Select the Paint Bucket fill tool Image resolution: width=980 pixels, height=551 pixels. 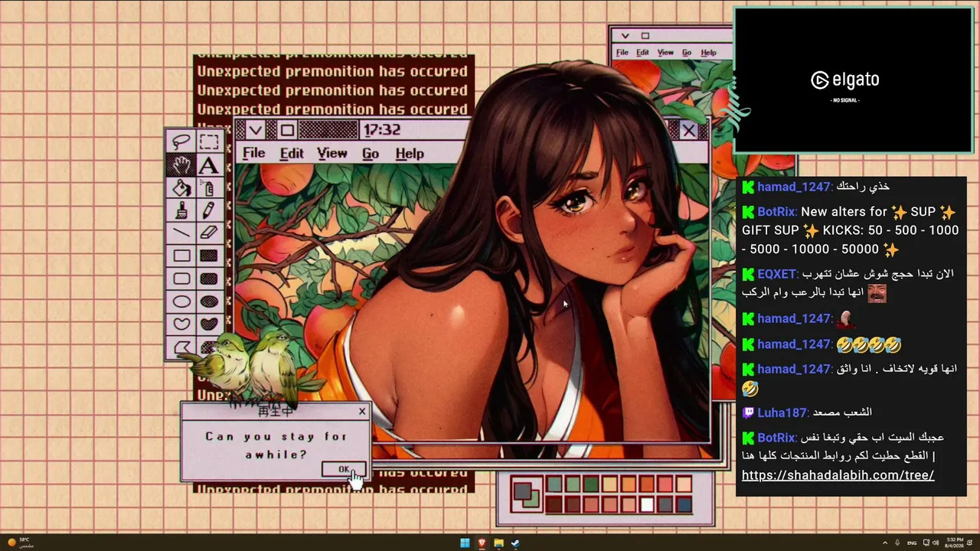[181, 187]
